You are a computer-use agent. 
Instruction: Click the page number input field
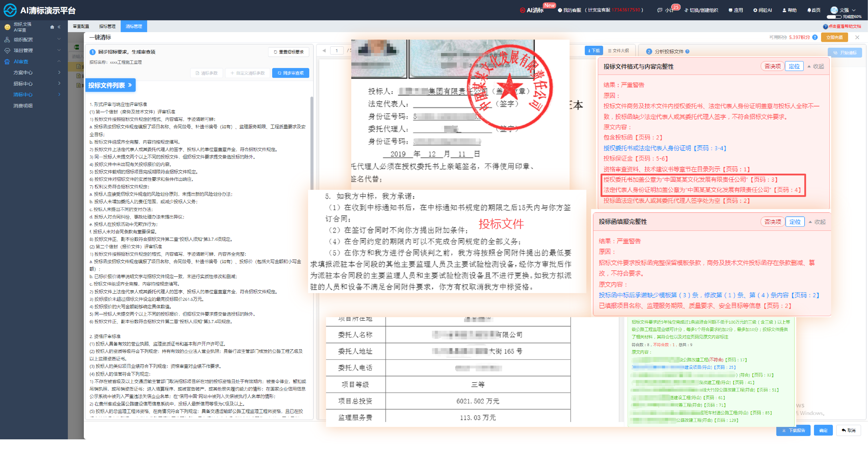pyautogui.click(x=336, y=51)
